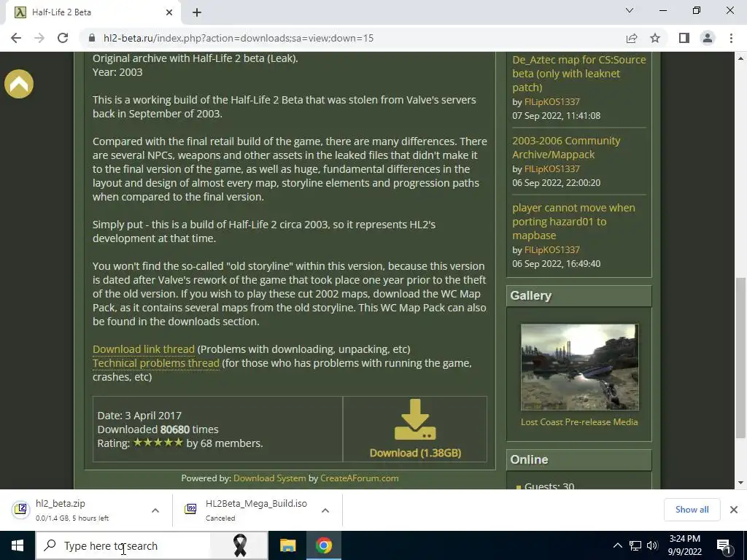Expand options for hl2_beta.zip download
Viewport: 747px width, 560px height.
(155, 510)
